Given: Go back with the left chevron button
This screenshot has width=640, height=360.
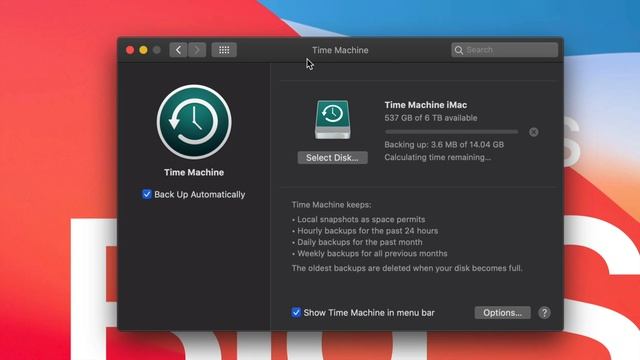Looking at the screenshot, I should point(178,50).
